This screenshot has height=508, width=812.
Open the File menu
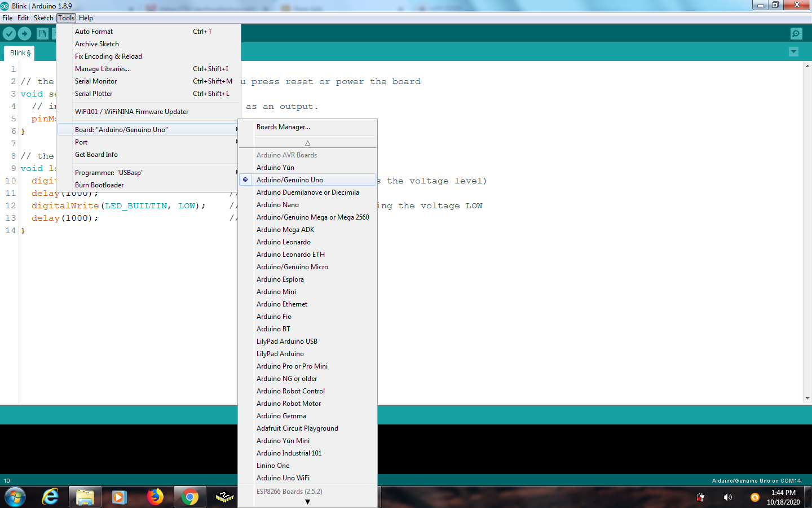coord(7,18)
